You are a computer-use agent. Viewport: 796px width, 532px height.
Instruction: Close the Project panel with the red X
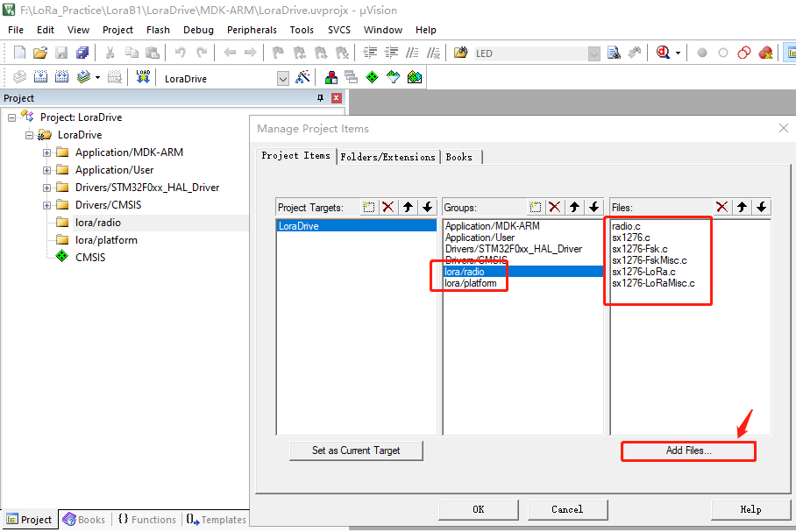336,98
